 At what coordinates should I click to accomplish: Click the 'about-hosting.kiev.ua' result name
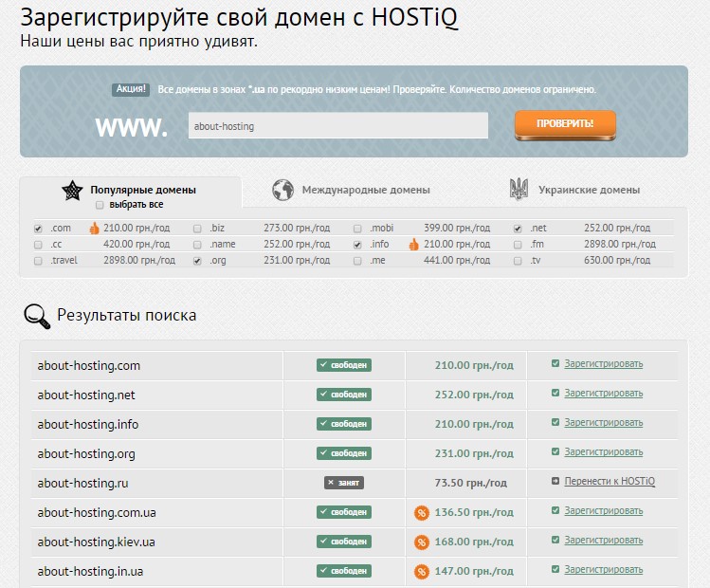tap(96, 542)
